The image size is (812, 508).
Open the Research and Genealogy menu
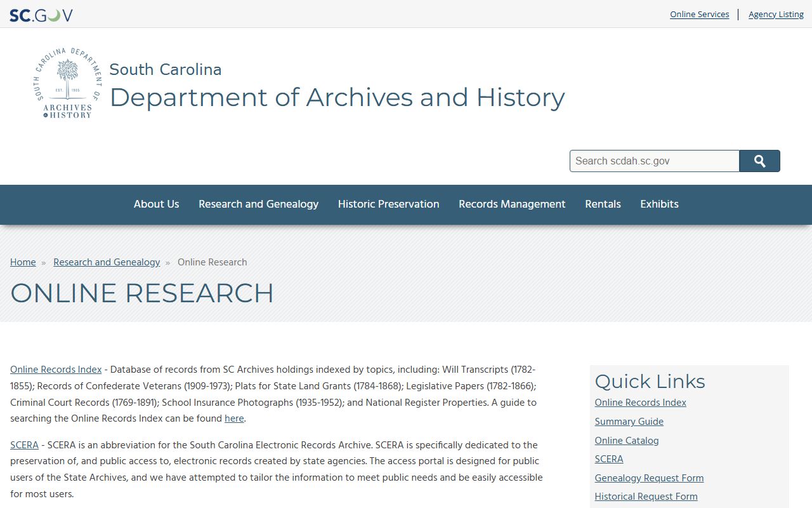[258, 204]
